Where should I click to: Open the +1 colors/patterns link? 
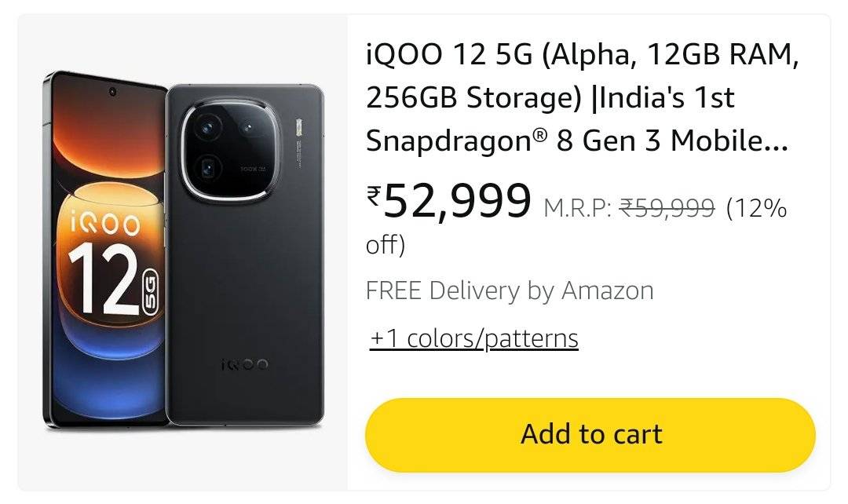[473, 338]
